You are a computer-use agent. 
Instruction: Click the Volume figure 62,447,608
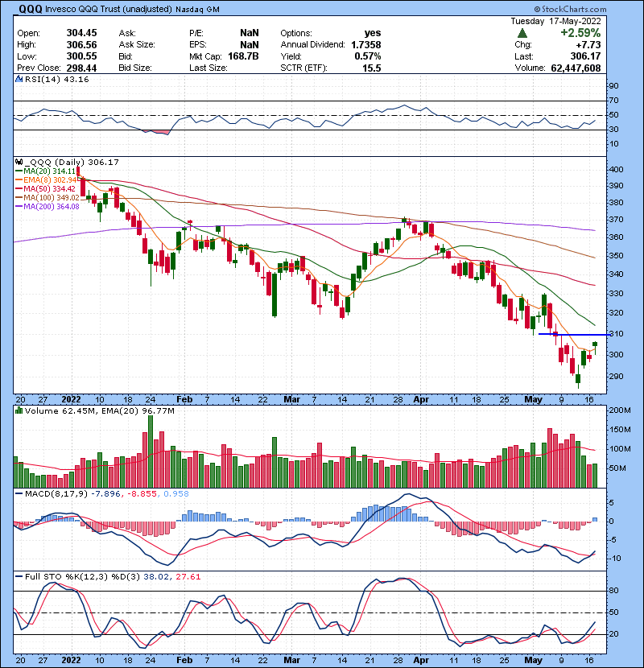pos(576,68)
